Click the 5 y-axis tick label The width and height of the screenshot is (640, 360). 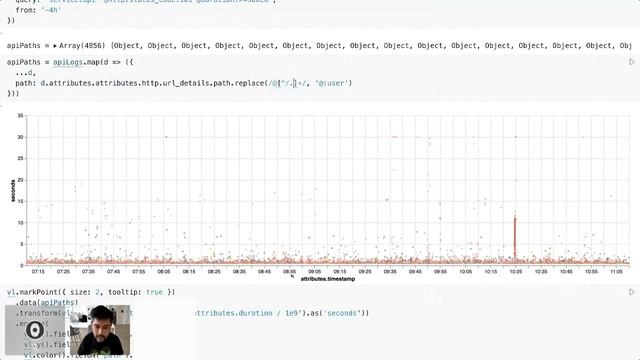pos(22,244)
